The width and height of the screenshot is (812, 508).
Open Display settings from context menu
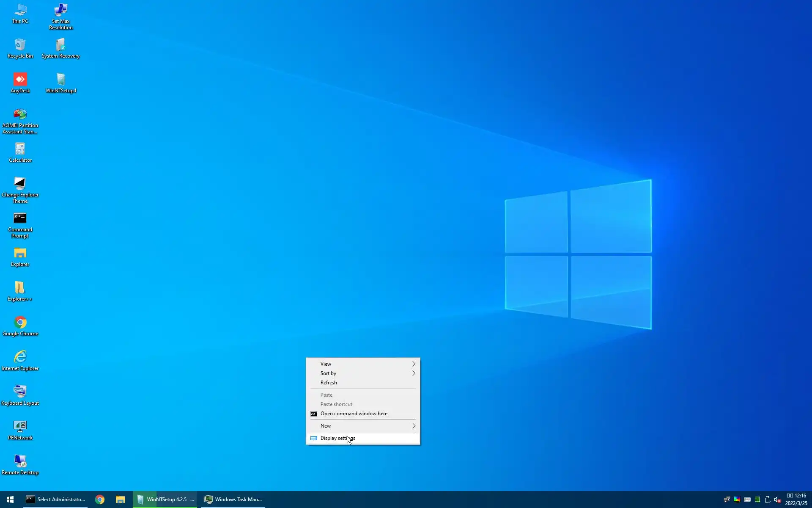(337, 438)
